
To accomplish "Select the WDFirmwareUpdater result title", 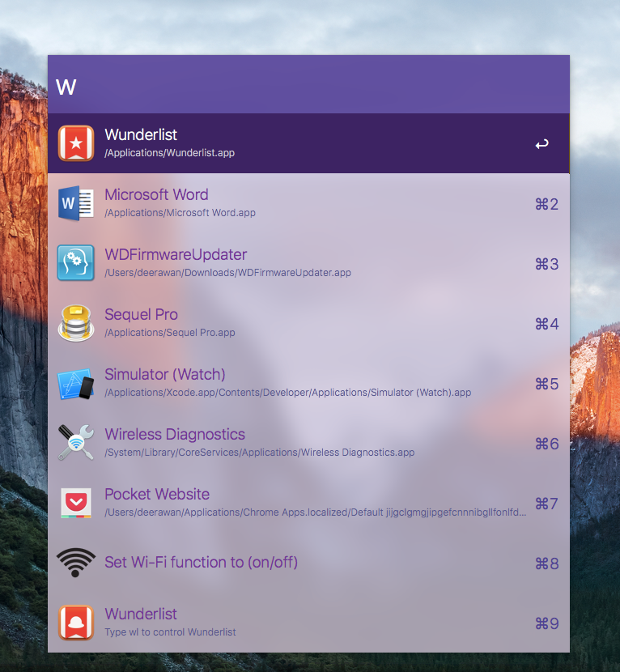I will 176,254.
